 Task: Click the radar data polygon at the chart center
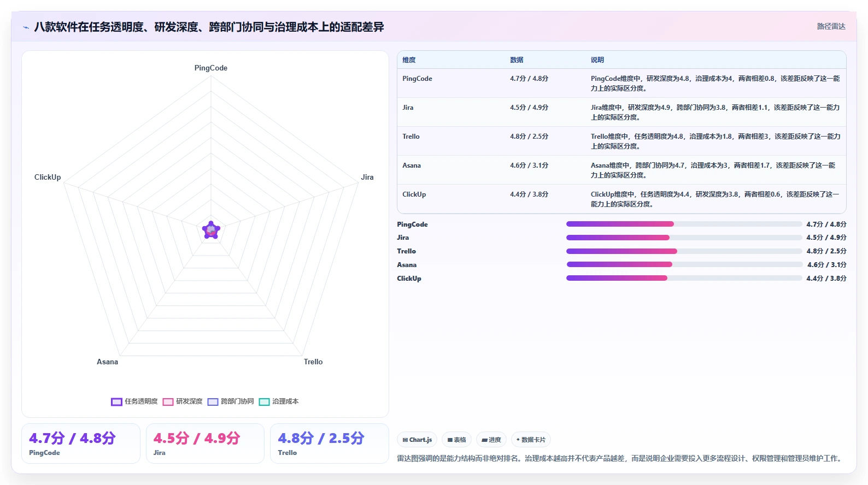coord(211,230)
